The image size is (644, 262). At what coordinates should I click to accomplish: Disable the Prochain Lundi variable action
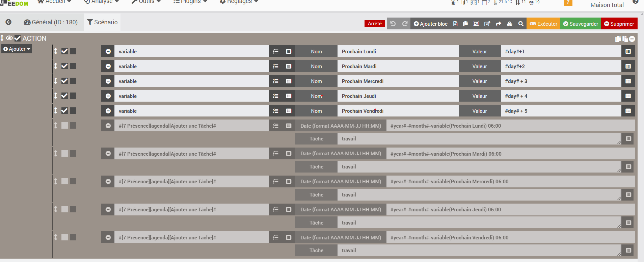coord(64,51)
